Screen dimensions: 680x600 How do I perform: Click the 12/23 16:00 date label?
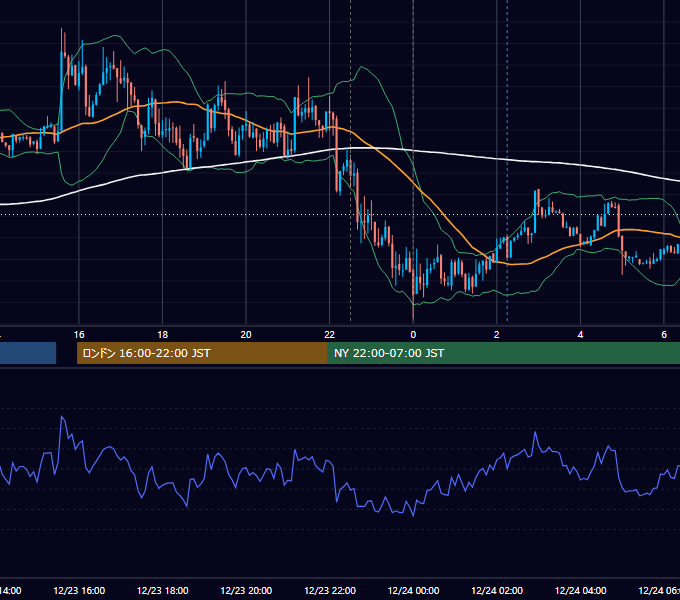click(x=79, y=590)
